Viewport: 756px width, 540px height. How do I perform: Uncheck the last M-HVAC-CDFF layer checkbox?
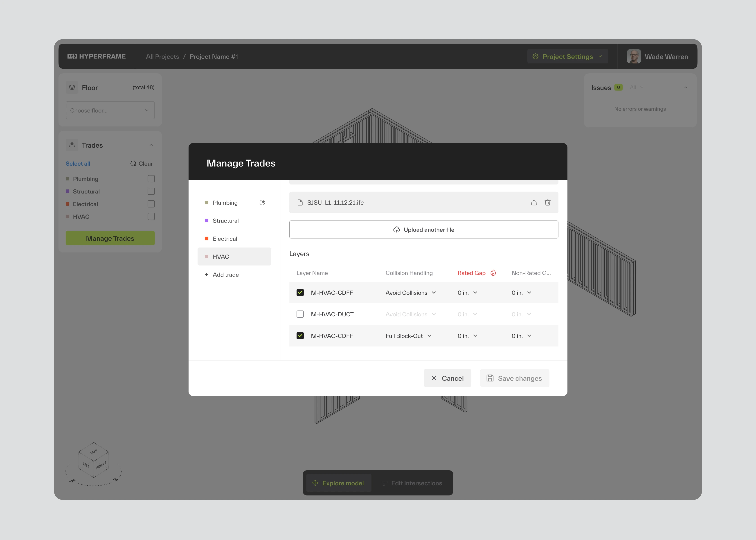pos(300,336)
